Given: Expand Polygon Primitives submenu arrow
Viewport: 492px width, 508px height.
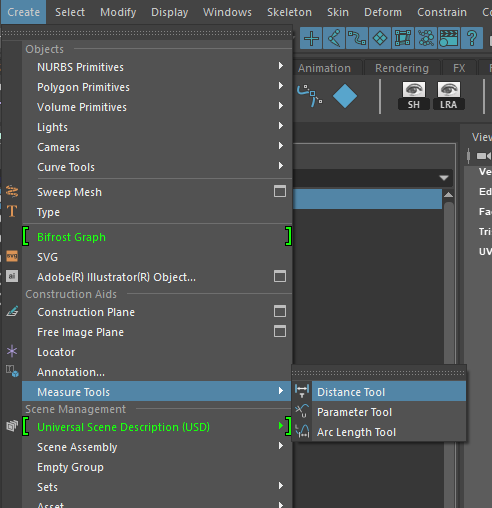Looking at the screenshot, I should coord(281,86).
